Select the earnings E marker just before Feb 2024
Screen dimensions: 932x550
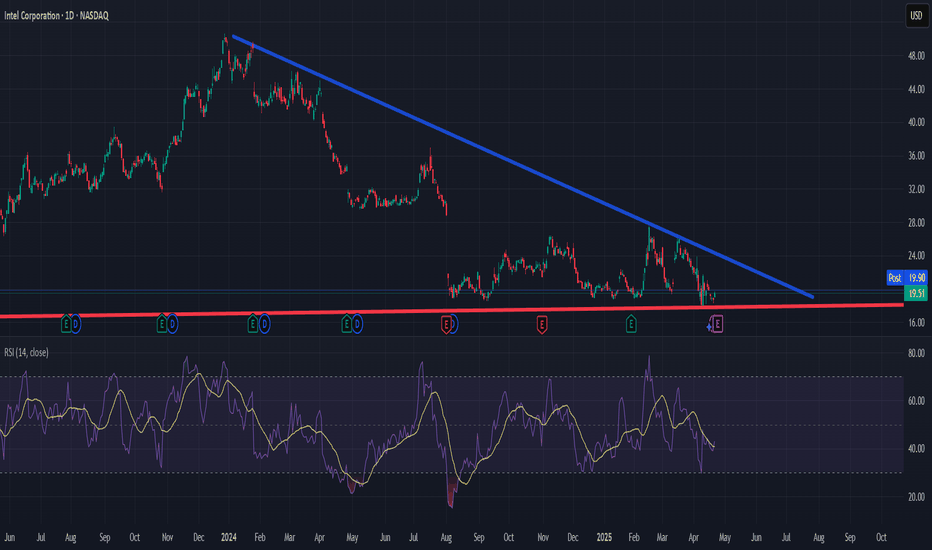point(253,324)
